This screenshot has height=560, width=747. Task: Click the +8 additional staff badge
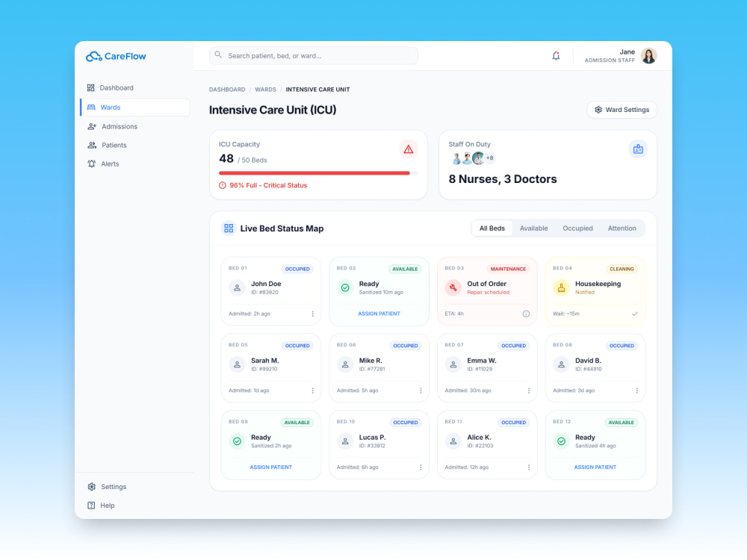[x=490, y=158]
